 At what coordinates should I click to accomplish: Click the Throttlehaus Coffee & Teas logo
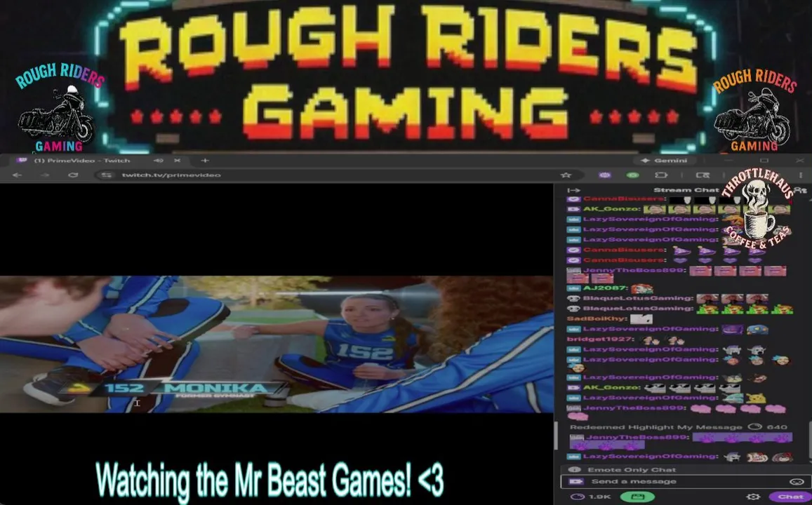(x=758, y=208)
